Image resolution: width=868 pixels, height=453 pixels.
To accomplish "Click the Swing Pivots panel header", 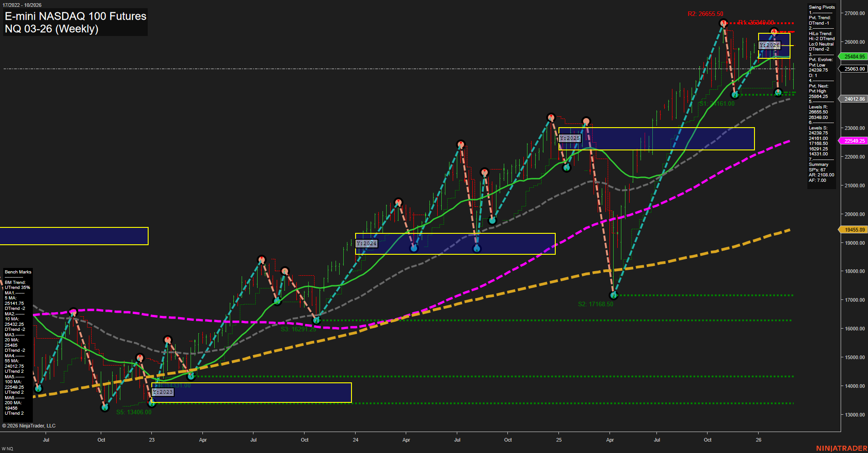I will pyautogui.click(x=821, y=7).
